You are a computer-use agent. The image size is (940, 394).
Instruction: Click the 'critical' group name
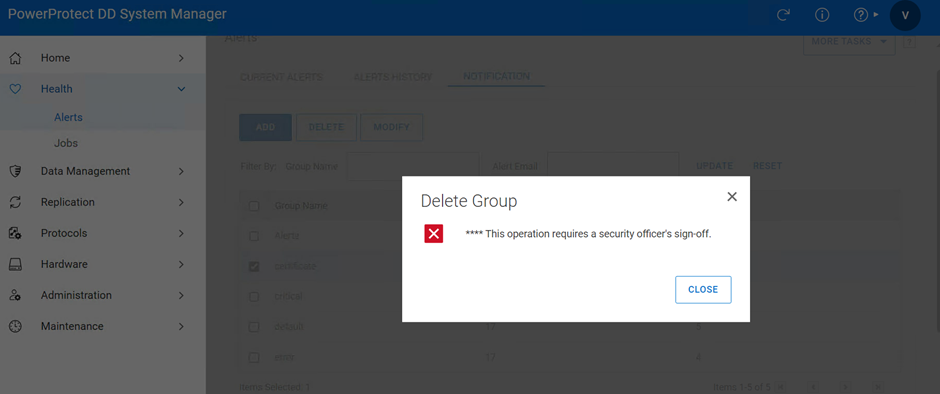(288, 296)
